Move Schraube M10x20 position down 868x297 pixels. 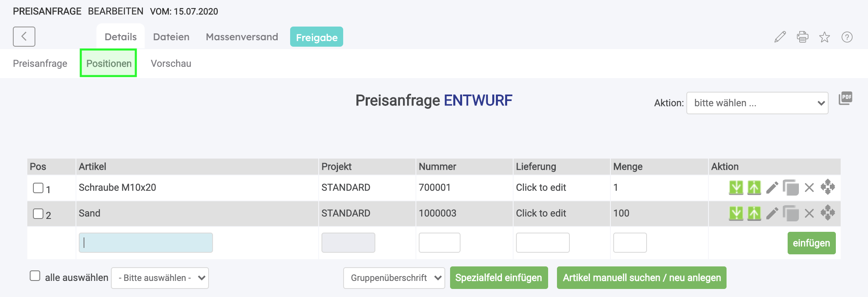pyautogui.click(x=736, y=188)
